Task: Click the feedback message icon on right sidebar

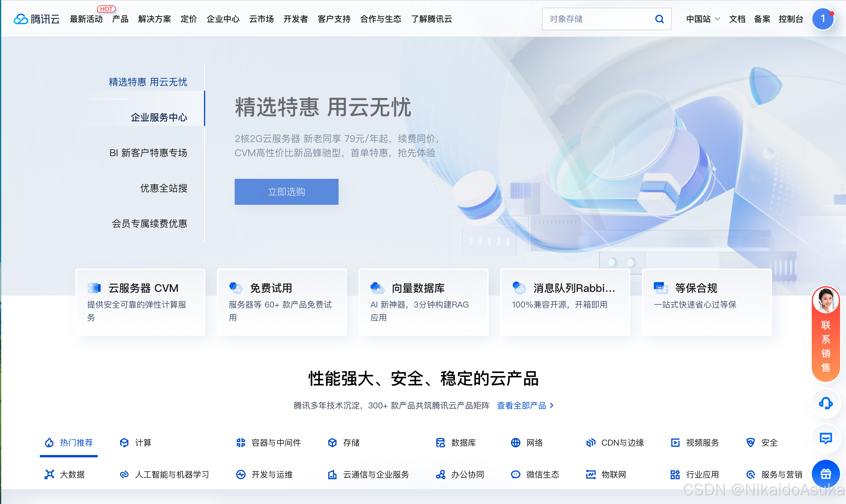Action: (826, 438)
